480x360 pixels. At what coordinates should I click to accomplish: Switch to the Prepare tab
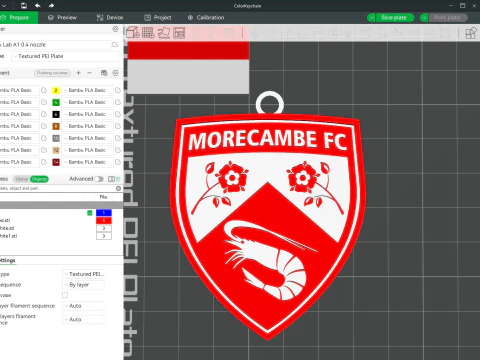pos(18,18)
